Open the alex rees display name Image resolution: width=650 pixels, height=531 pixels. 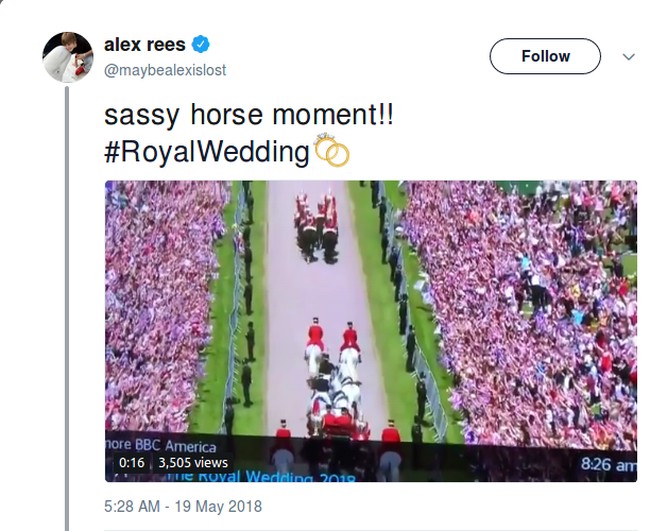tap(145, 45)
